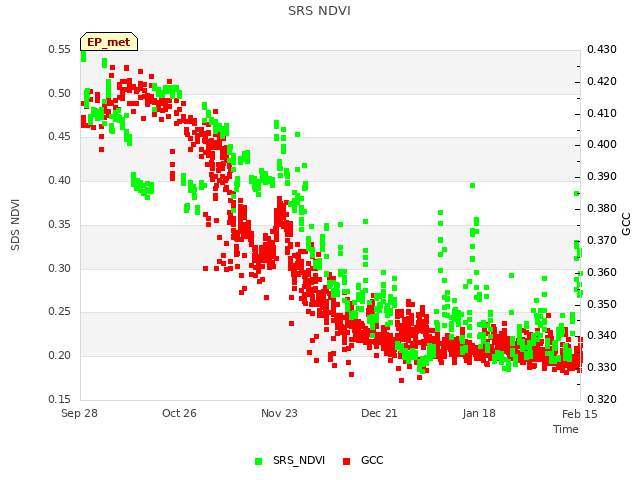Click the chart title SRS NDVI
The width and height of the screenshot is (640, 480).
(319, 11)
